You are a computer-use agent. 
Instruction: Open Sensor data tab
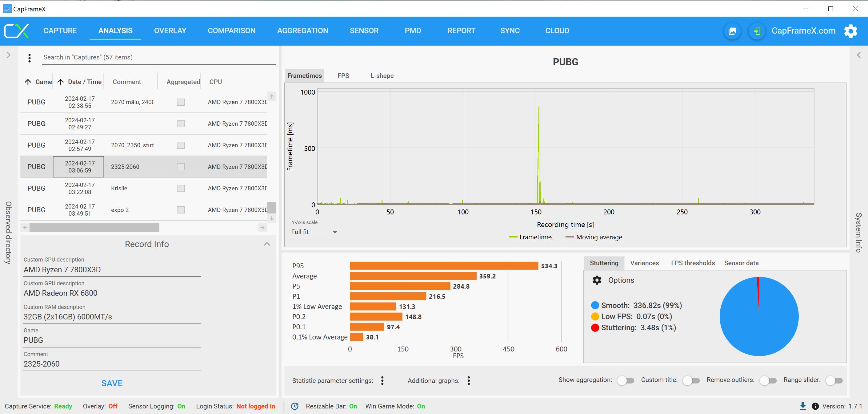741,263
